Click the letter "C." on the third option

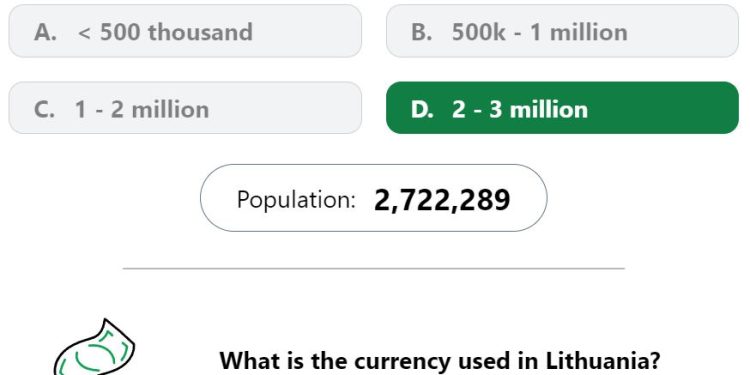pos(44,110)
